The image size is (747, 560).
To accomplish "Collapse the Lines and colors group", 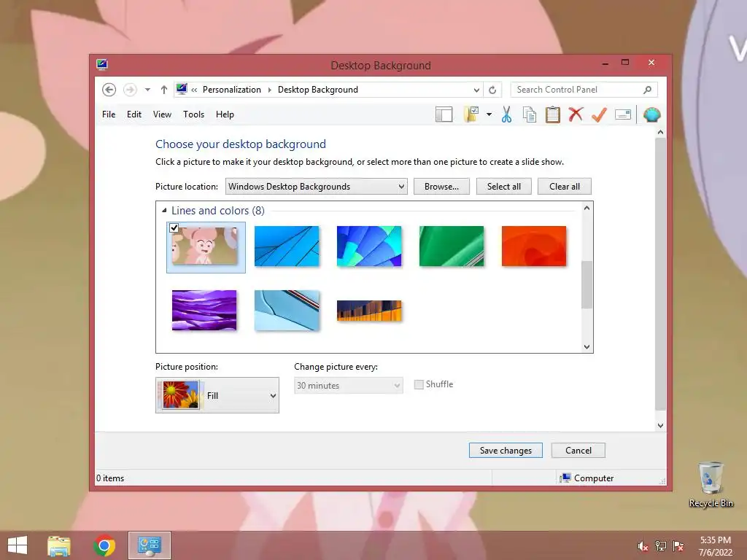I will tap(164, 211).
